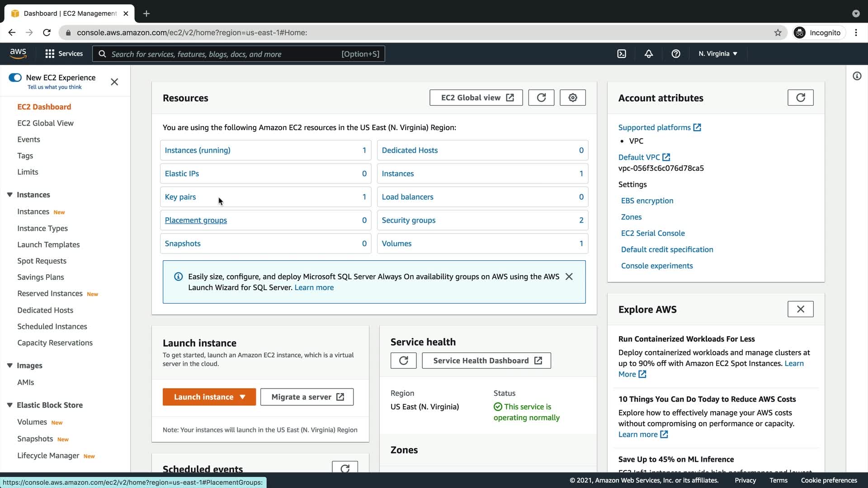Click the Service health refresh icon
868x488 pixels.
coord(403,361)
